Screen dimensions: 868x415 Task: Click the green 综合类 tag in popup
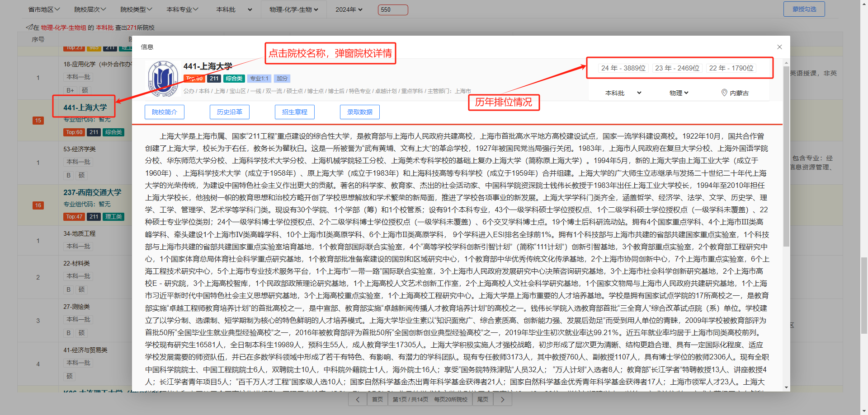tap(234, 79)
